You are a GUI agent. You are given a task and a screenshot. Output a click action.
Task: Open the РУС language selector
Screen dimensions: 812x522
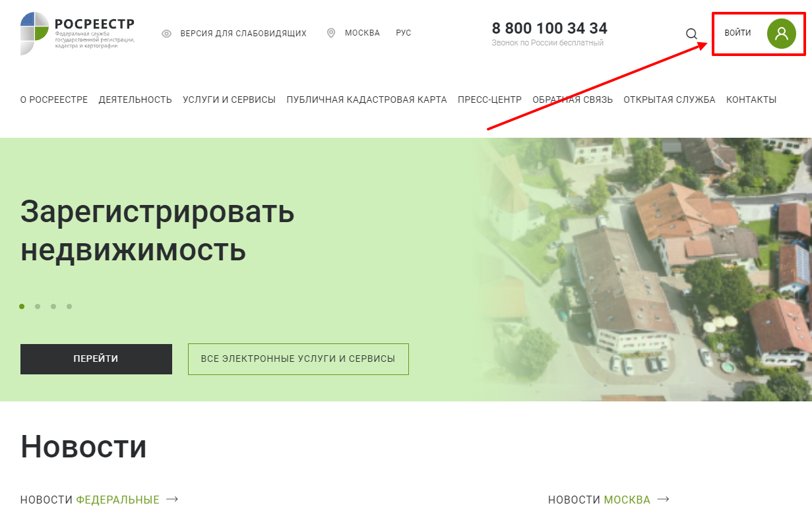[404, 33]
